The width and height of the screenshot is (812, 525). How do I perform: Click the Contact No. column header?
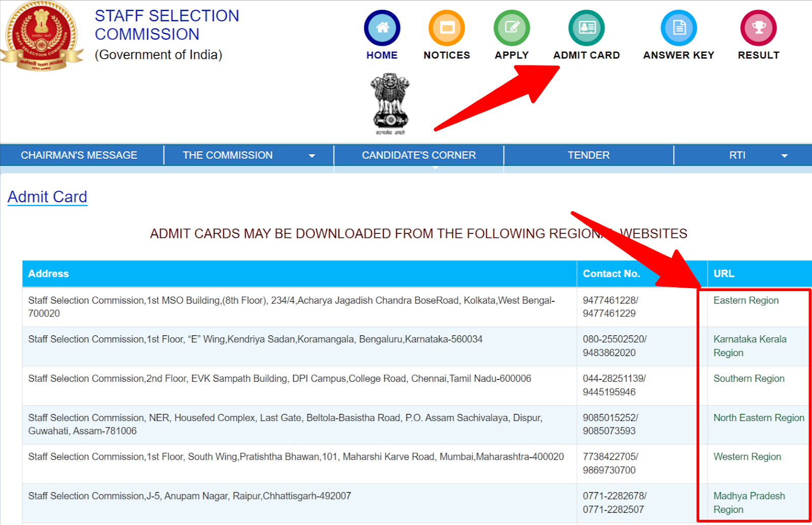(642, 274)
